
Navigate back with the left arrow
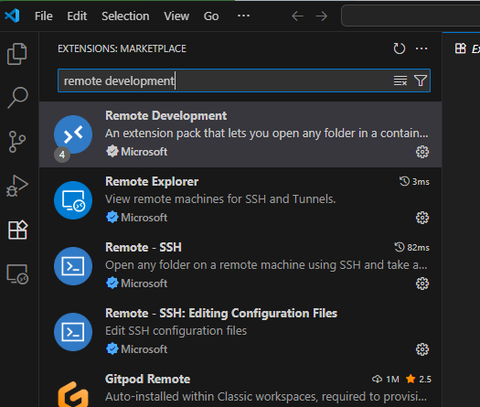297,16
